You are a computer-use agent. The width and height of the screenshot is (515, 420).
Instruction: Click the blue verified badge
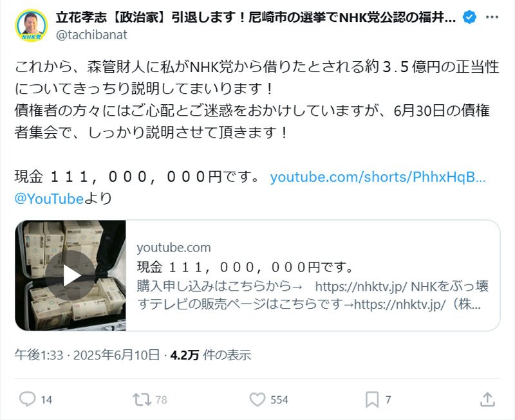469,17
